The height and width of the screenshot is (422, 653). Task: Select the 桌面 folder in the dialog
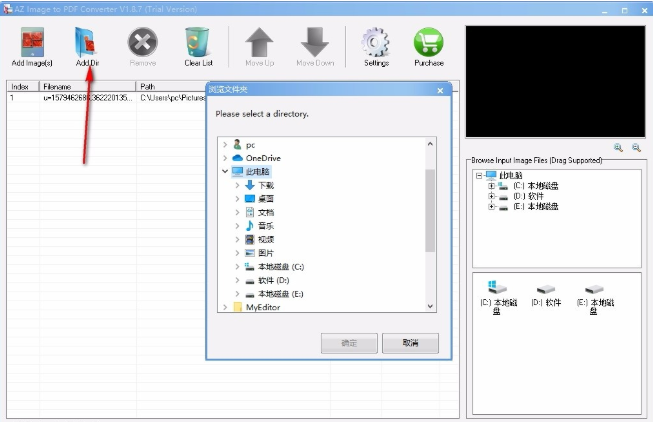coord(259,199)
